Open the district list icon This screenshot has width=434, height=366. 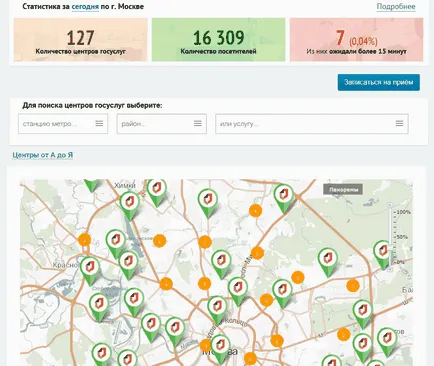(x=198, y=124)
